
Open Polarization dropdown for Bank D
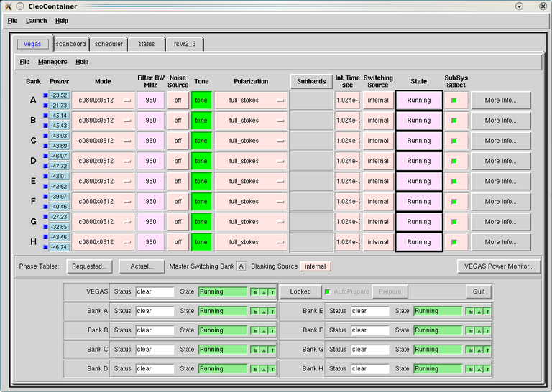point(251,161)
